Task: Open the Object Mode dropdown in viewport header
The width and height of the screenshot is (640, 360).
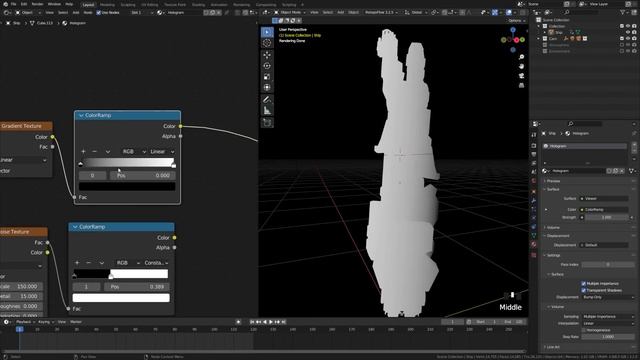Action: [291, 13]
